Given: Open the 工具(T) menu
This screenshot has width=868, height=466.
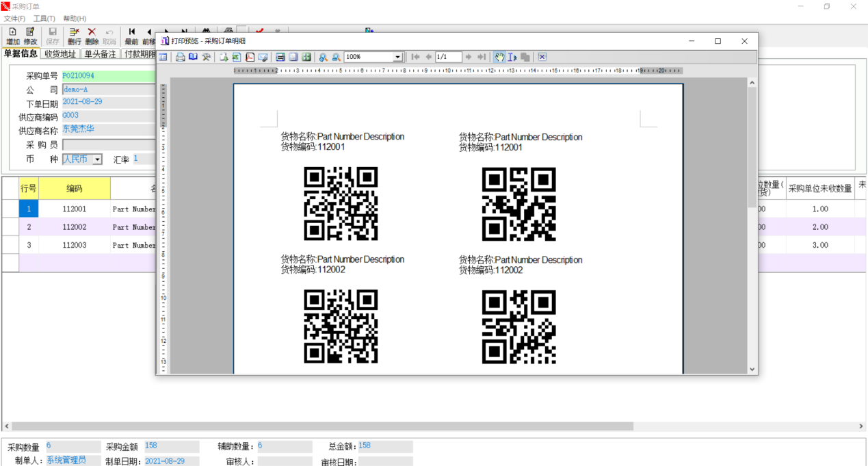Looking at the screenshot, I should click(44, 18).
